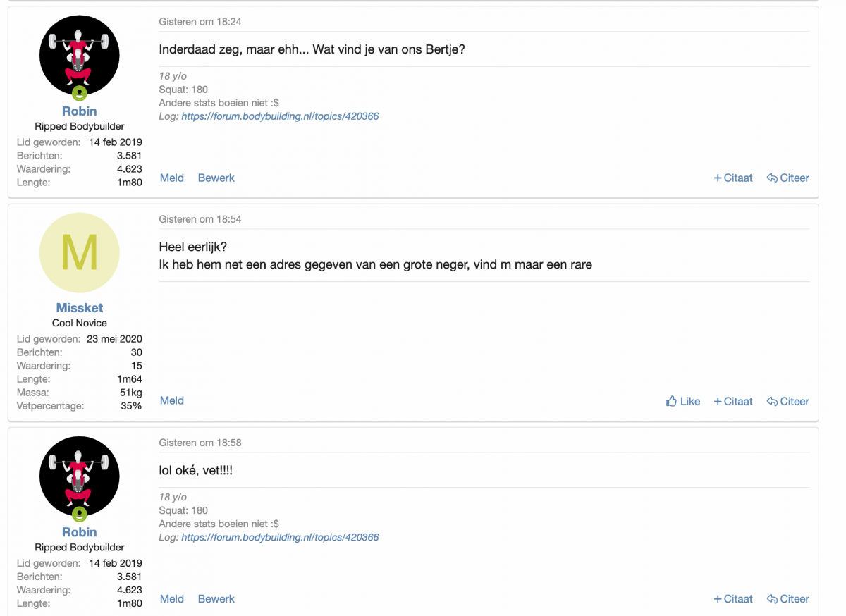Screen dimensions: 846x616
Task: Click the timestamp Gisteren om 18:54
Action: pos(200,219)
